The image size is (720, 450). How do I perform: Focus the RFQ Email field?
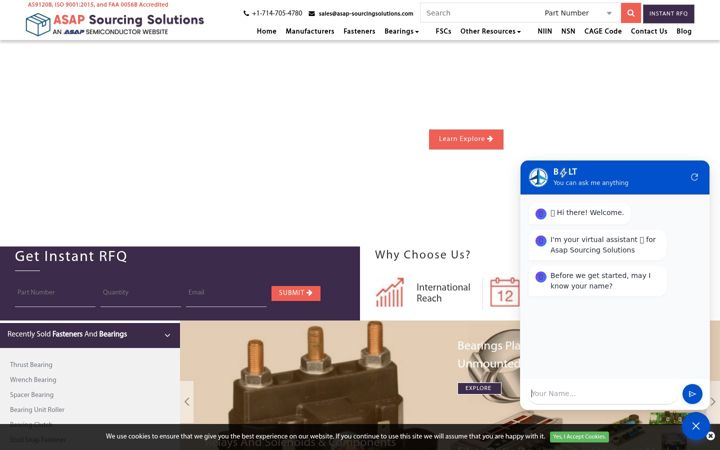coord(226,293)
